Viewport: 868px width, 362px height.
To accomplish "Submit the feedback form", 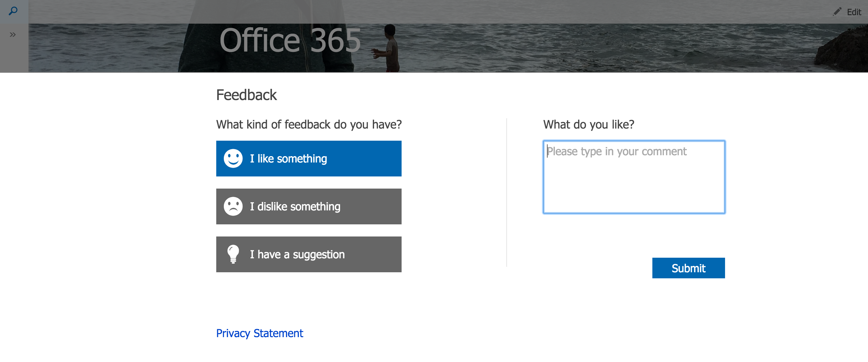I will [x=688, y=268].
